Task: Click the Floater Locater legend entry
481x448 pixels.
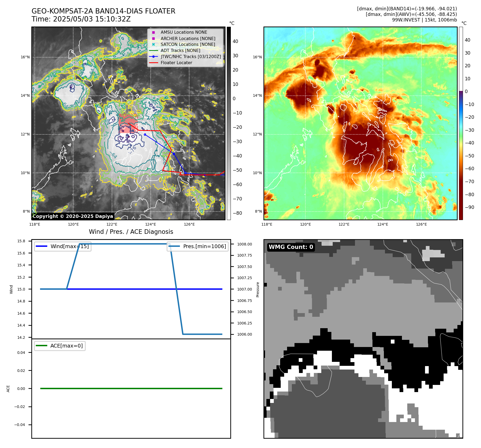Action: (171, 63)
